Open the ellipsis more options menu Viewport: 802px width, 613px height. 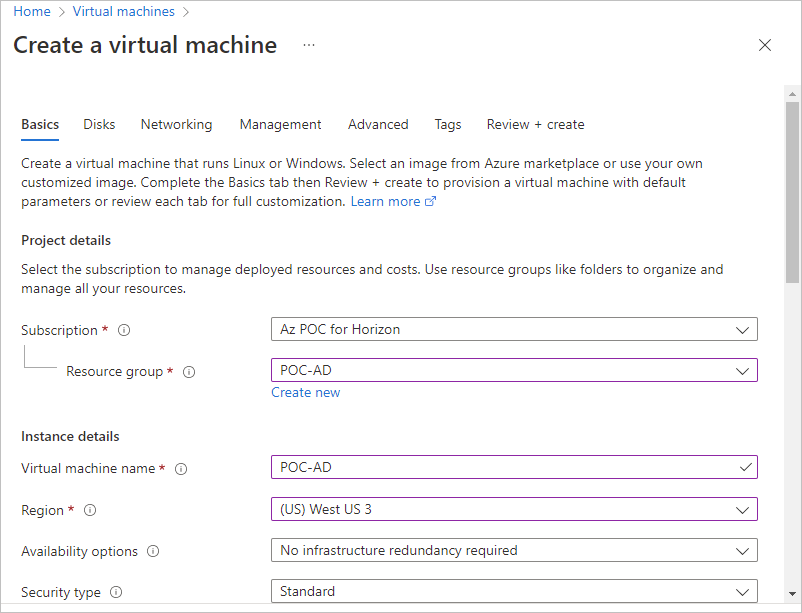coord(308,45)
